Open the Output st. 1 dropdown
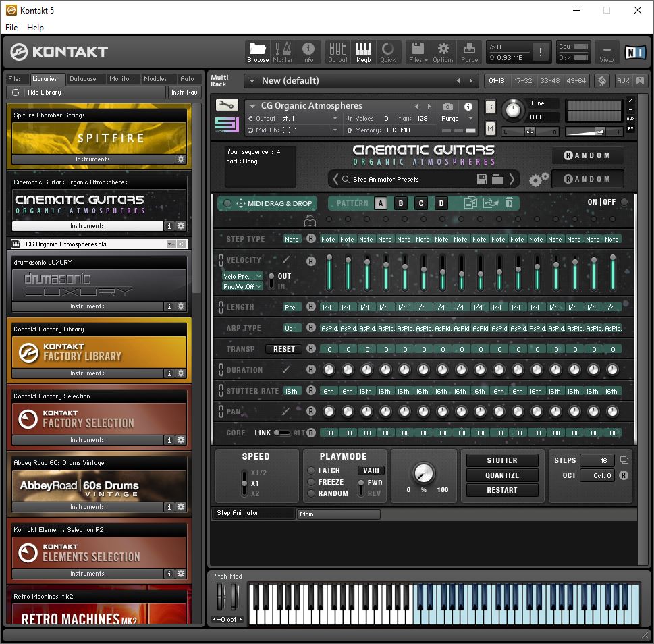Image resolution: width=654 pixels, height=644 pixels. click(x=335, y=119)
